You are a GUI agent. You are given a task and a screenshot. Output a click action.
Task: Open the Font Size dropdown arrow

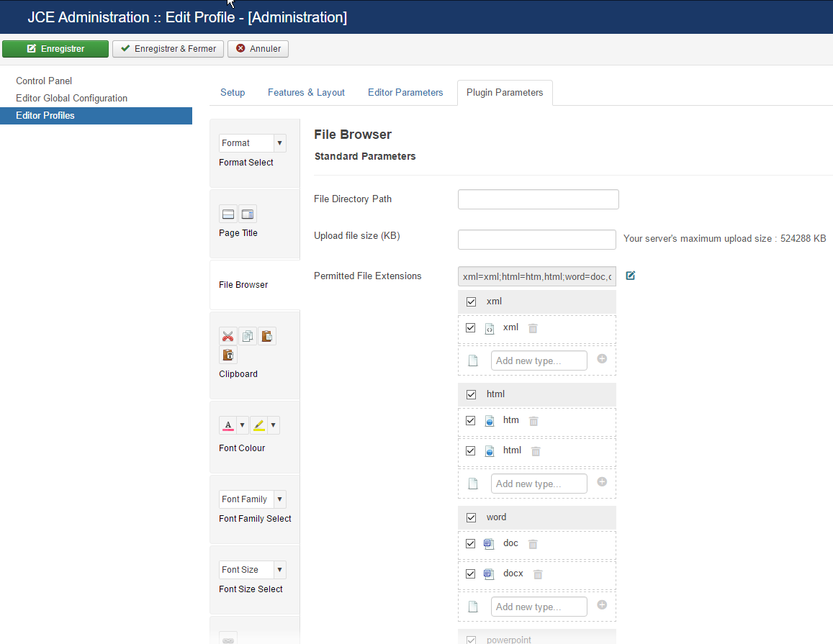(280, 570)
